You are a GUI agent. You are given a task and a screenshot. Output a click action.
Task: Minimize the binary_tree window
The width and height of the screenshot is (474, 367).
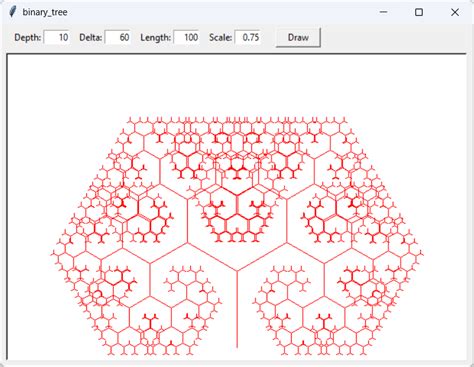[x=384, y=12]
